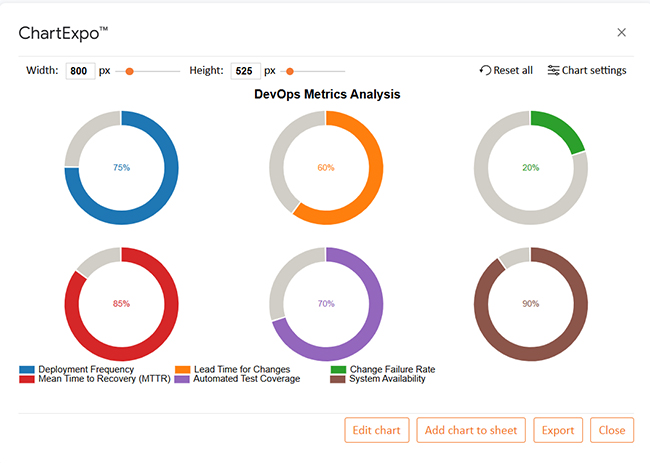Image resolution: width=650 pixels, height=463 pixels.
Task: Click the Export button
Action: [558, 430]
